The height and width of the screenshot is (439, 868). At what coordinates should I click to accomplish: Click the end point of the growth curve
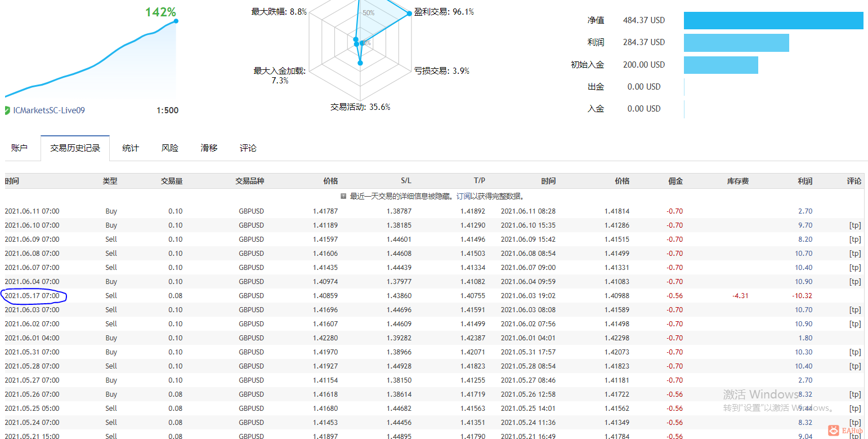coord(176,21)
